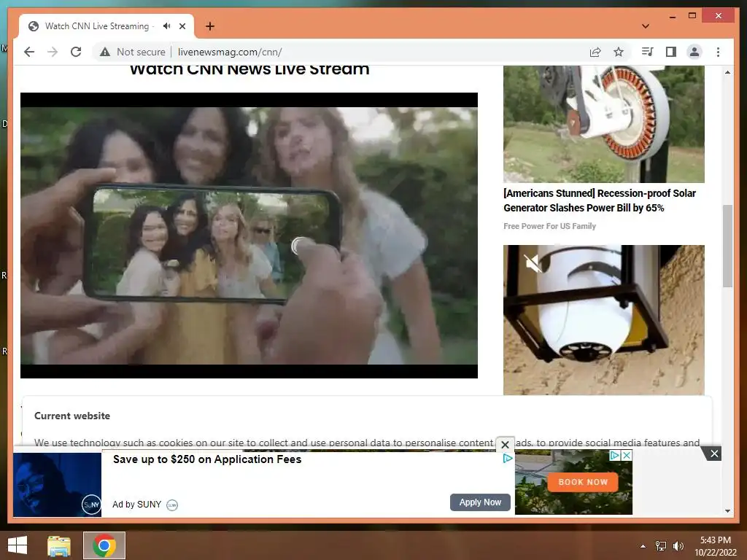Viewport: 747px width, 560px height.
Task: Open the light bulb camera ad video
Action: (603, 320)
